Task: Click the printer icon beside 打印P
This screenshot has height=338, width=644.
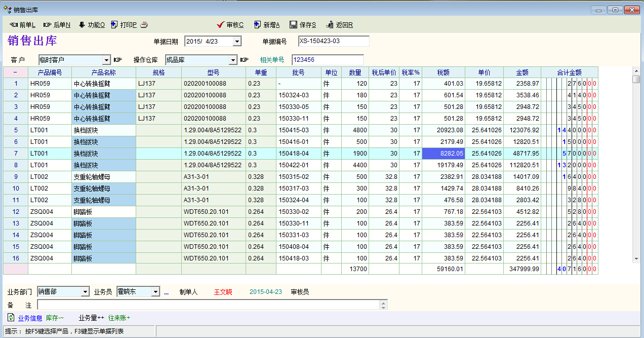Action: tap(144, 25)
